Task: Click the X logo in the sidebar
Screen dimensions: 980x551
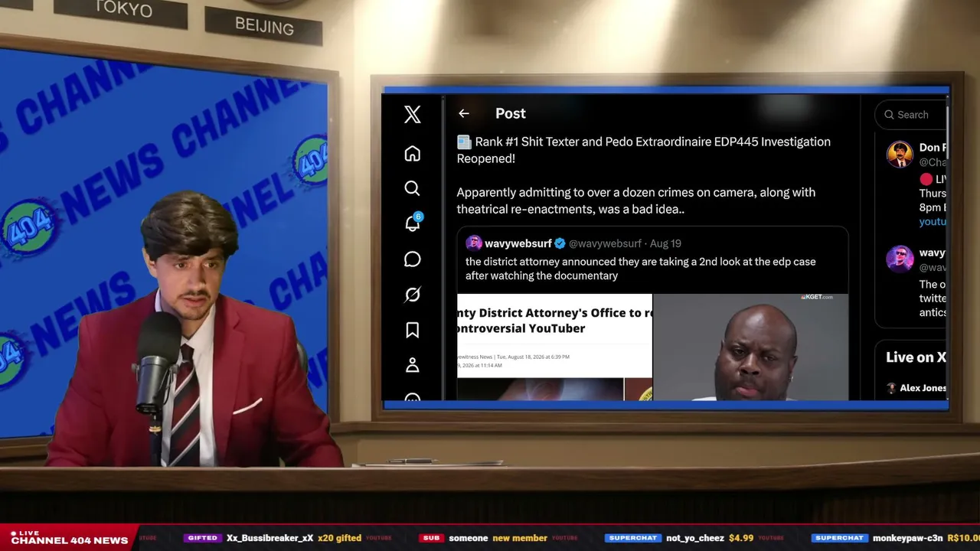Action: tap(413, 114)
